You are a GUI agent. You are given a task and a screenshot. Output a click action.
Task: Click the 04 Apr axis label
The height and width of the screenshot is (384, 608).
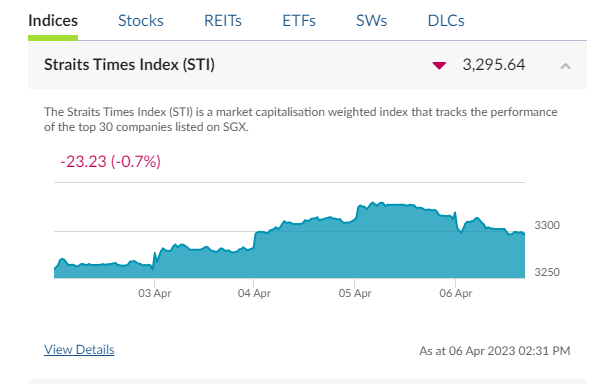(x=254, y=293)
